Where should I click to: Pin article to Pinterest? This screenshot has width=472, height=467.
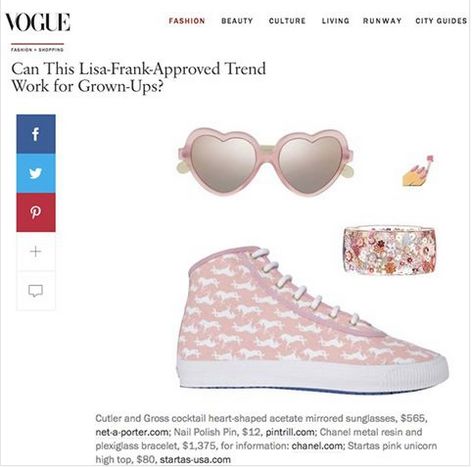(x=36, y=212)
